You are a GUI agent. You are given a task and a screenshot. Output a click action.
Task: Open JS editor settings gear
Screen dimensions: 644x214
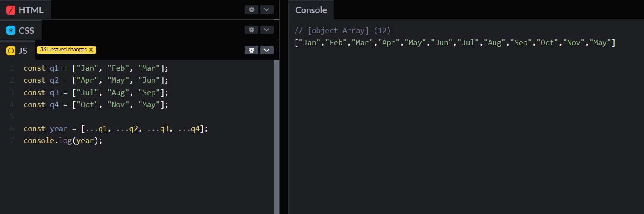tap(252, 50)
